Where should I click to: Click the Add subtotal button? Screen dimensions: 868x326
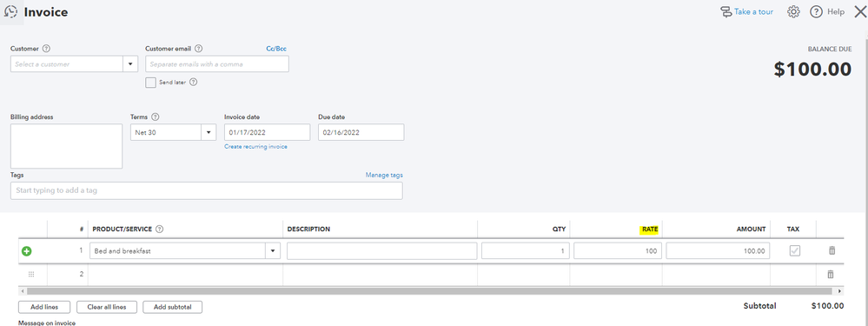point(172,307)
